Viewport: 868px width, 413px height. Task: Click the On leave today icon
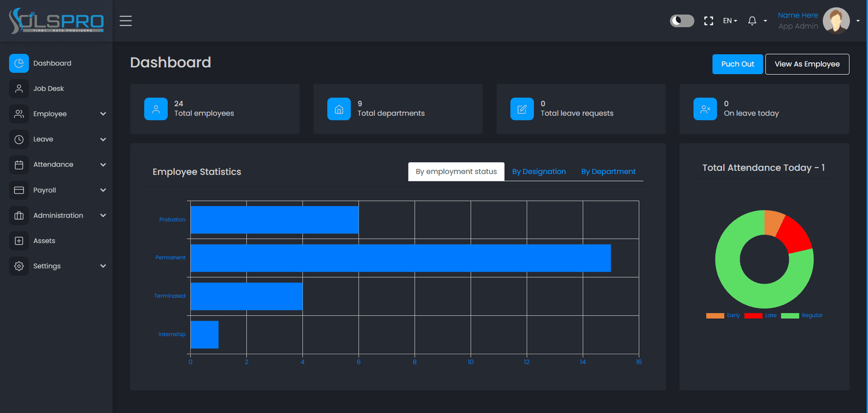click(x=705, y=109)
